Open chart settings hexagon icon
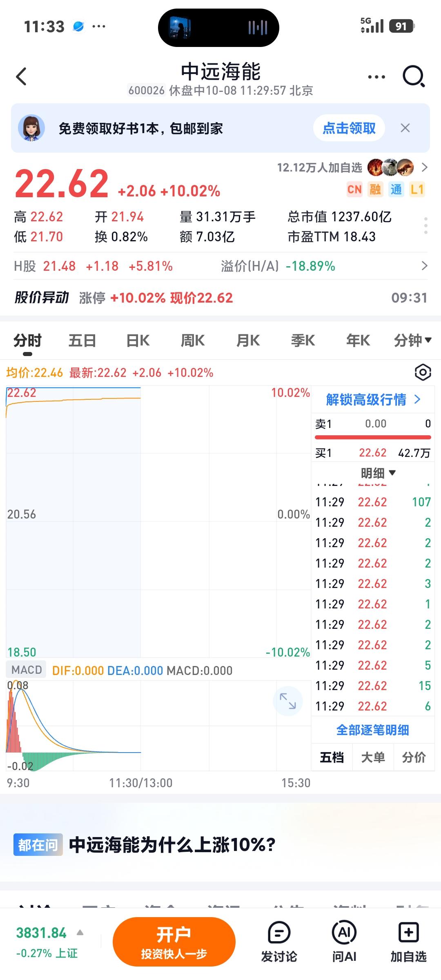 pos(423,372)
